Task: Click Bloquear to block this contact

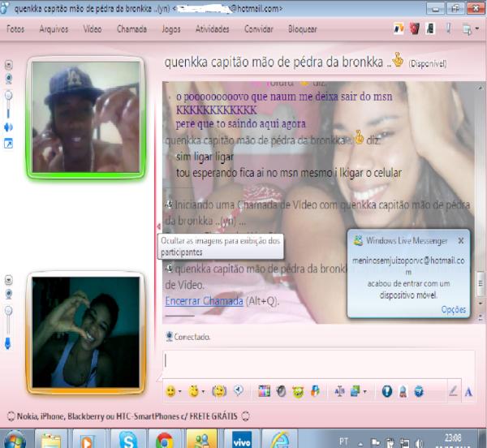Action: pyautogui.click(x=303, y=29)
